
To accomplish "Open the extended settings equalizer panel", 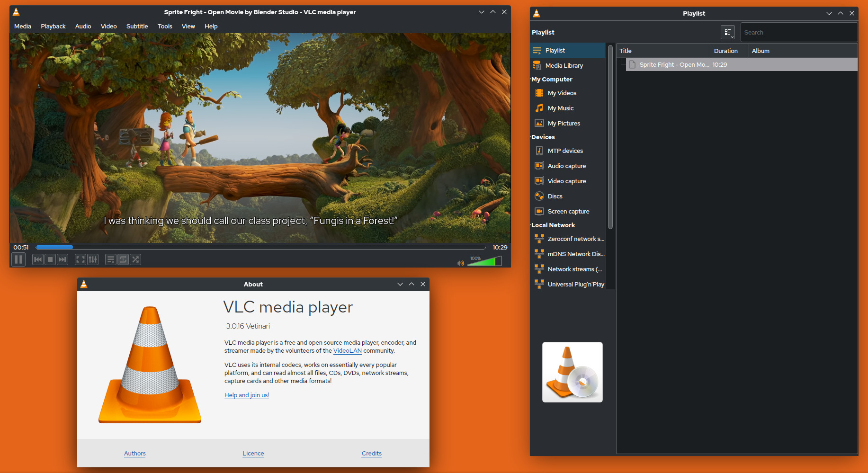I will coord(93,259).
